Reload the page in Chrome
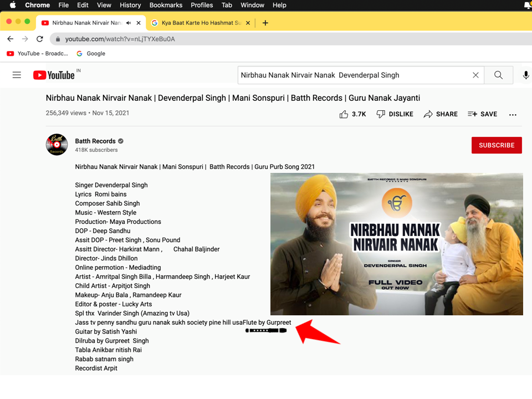Screen dimensions: 532x399 39,39
